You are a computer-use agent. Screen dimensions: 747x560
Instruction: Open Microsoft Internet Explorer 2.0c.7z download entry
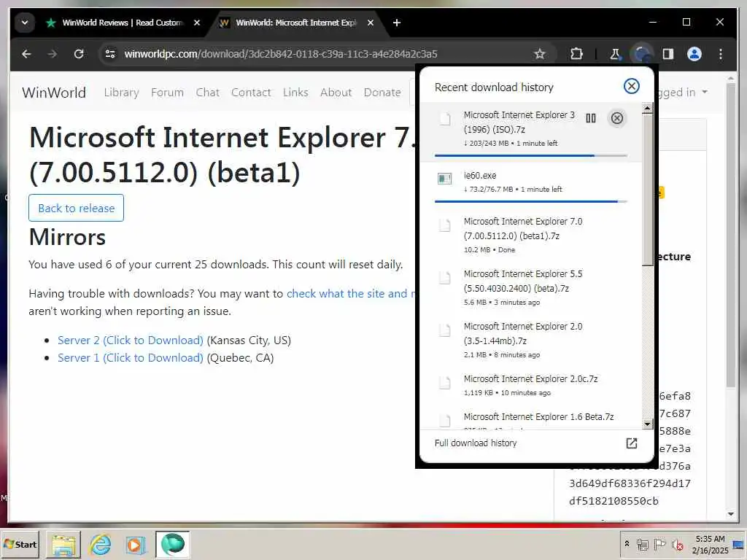[x=531, y=385]
